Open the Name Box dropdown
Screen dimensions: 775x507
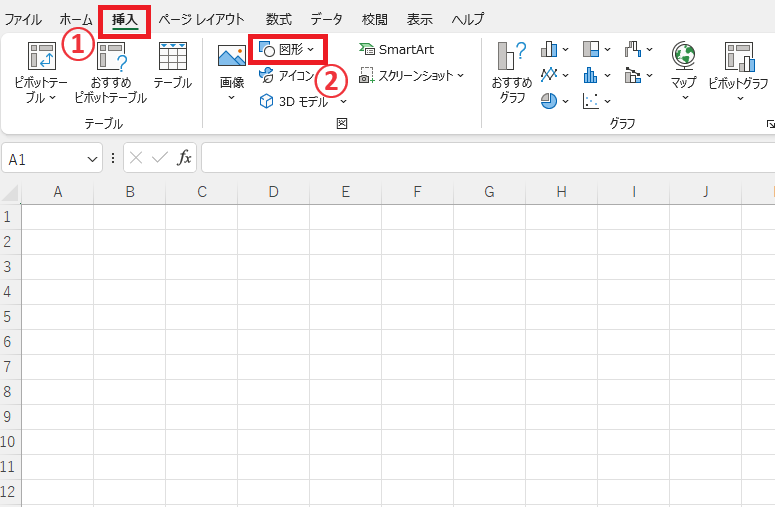click(92, 159)
